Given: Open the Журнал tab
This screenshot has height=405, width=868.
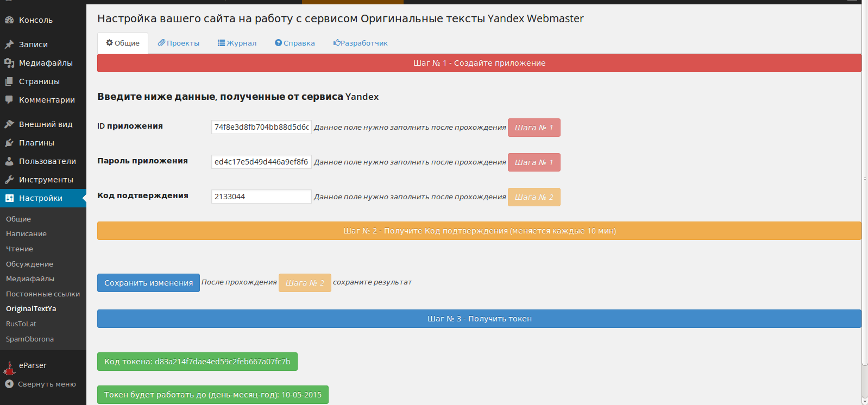Looking at the screenshot, I should pos(237,43).
